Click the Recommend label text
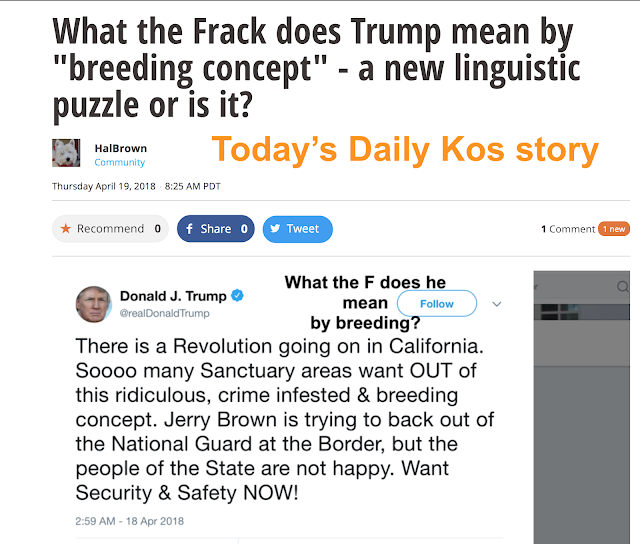640x544 pixels. 110,229
